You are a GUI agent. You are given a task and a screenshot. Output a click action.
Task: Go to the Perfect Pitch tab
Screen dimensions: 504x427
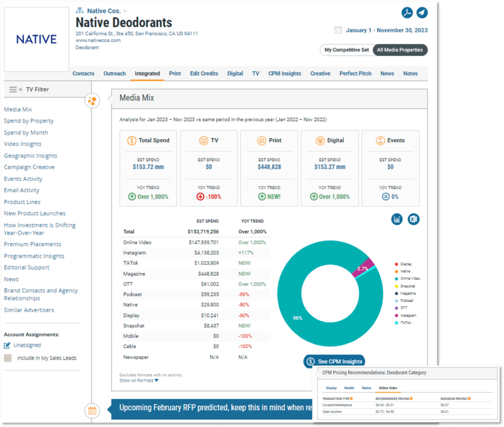tap(355, 73)
